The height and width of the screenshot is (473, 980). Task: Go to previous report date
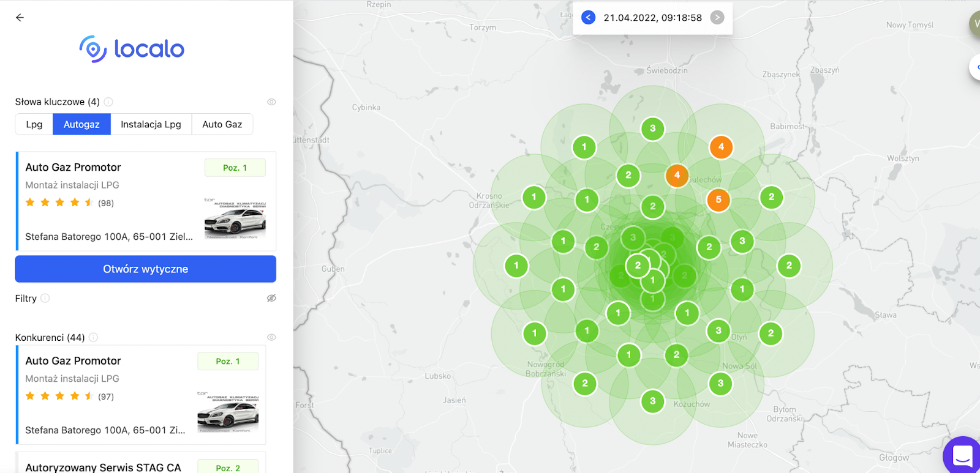tap(588, 18)
